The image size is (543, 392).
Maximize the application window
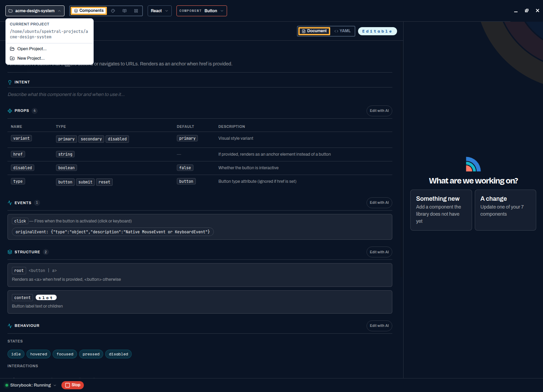coord(527,11)
